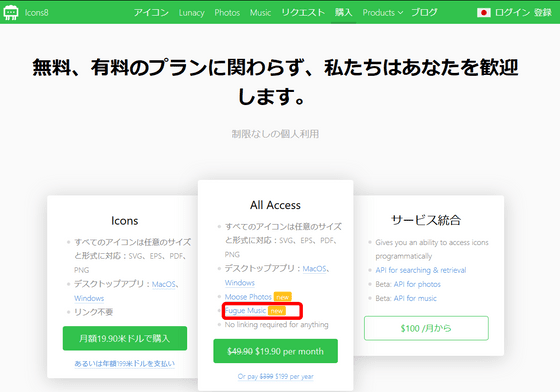The image size is (560, 392).
Task: Click the All Access card title
Action: (275, 205)
